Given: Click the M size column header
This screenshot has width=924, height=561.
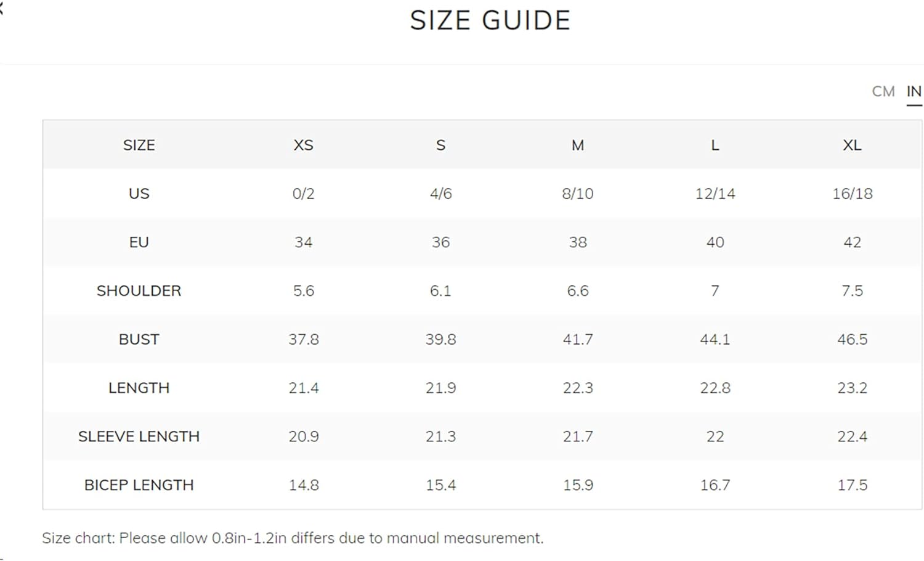Looking at the screenshot, I should (x=577, y=145).
